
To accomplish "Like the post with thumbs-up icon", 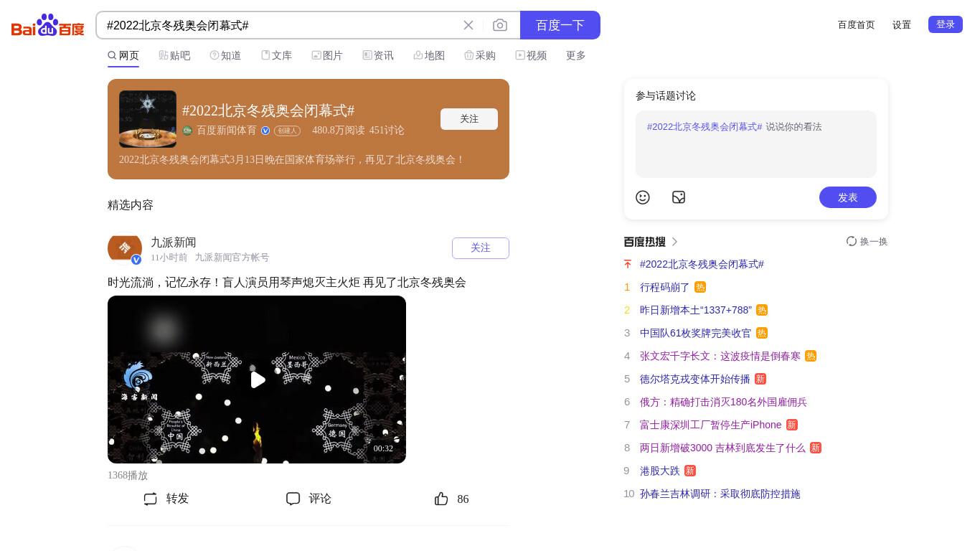I will [x=441, y=499].
